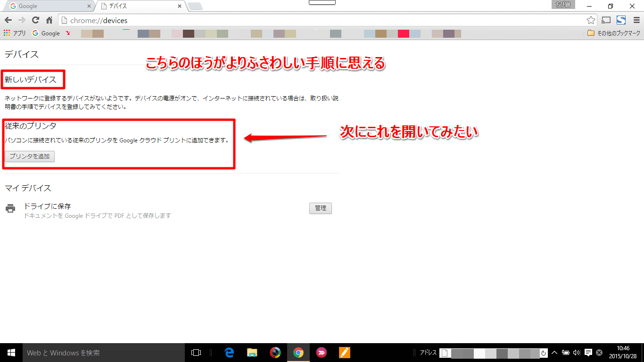Show hidden system tray icons

point(554,353)
